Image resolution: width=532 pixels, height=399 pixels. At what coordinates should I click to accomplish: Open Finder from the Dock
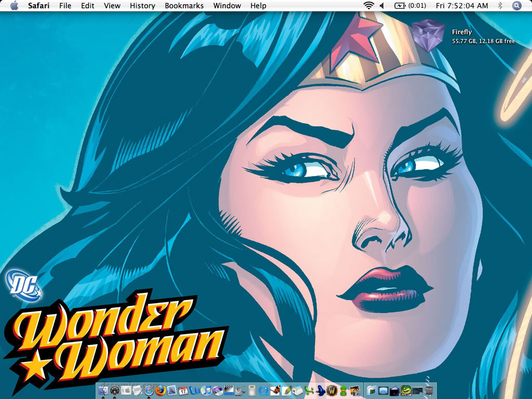(103, 391)
